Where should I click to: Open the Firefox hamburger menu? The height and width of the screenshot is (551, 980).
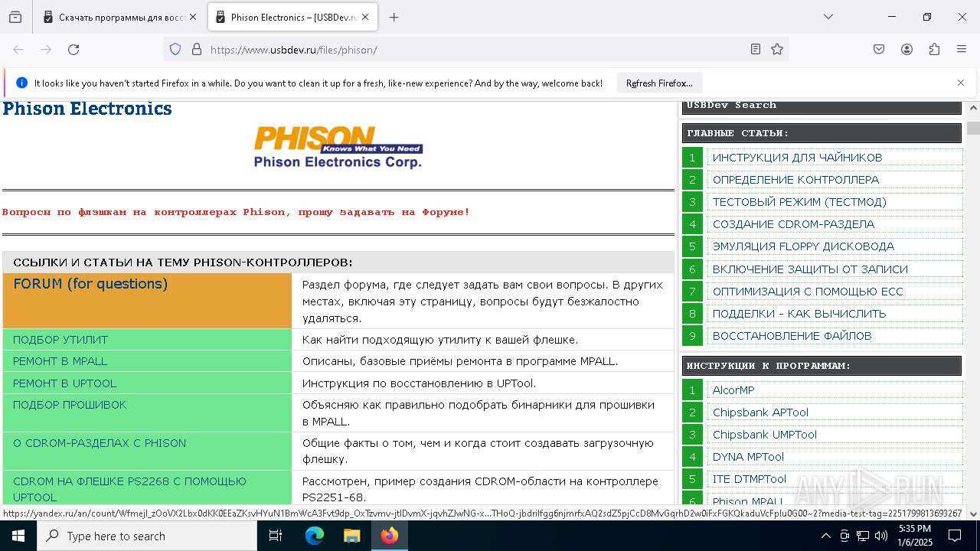[x=962, y=50]
